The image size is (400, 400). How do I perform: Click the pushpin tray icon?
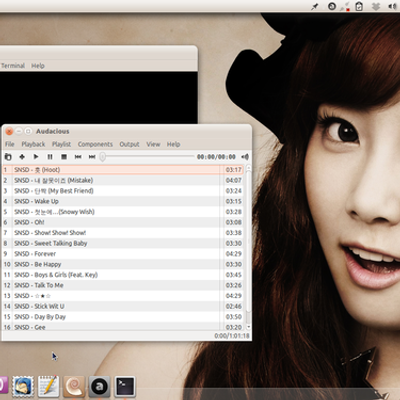click(x=314, y=6)
